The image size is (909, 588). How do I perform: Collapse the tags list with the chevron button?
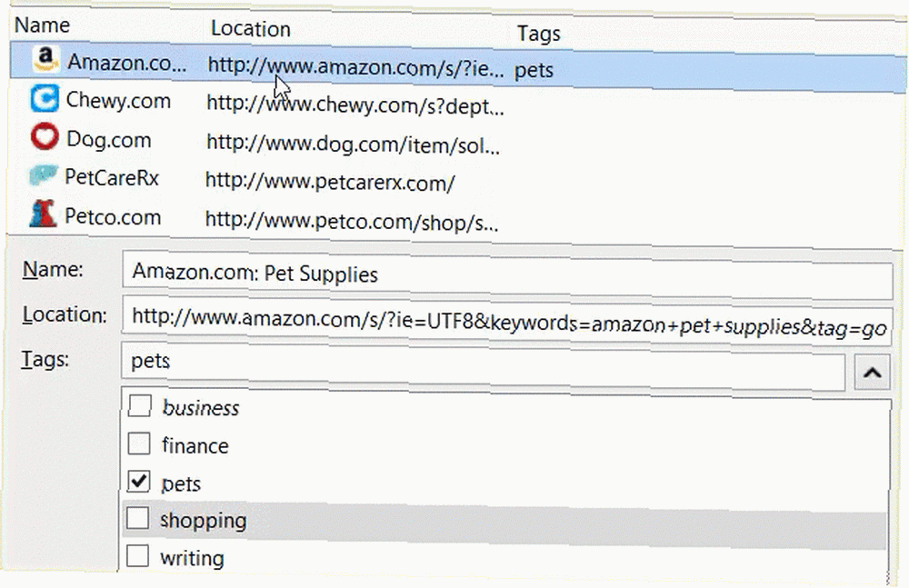pos(873,373)
